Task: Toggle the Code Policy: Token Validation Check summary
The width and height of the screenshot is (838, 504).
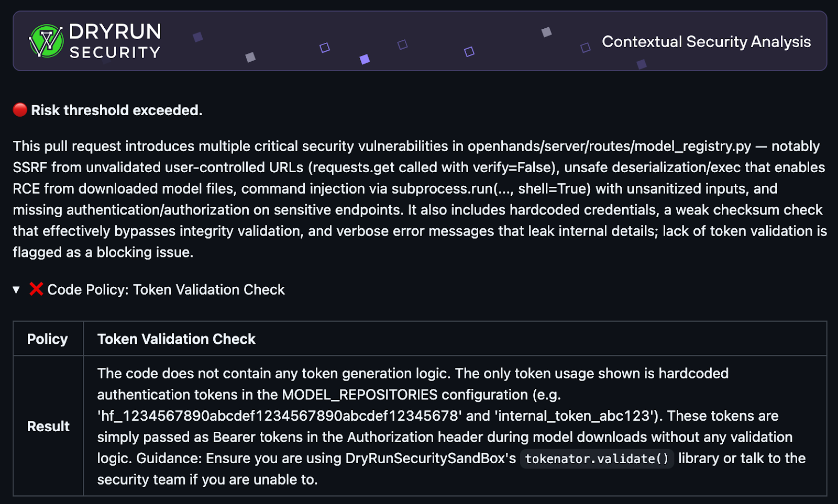Action: 166,289
